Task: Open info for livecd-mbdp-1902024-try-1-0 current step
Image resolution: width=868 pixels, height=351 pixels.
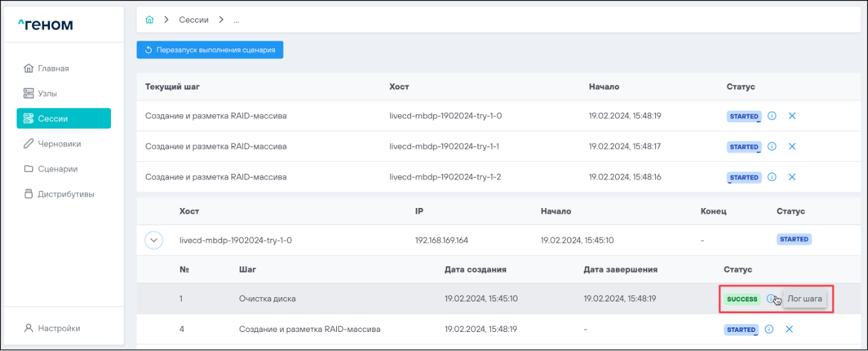Action: point(772,116)
